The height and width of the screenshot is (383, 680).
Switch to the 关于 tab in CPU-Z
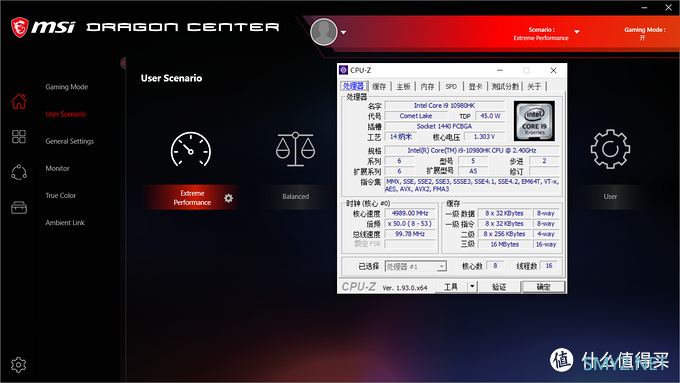534,86
